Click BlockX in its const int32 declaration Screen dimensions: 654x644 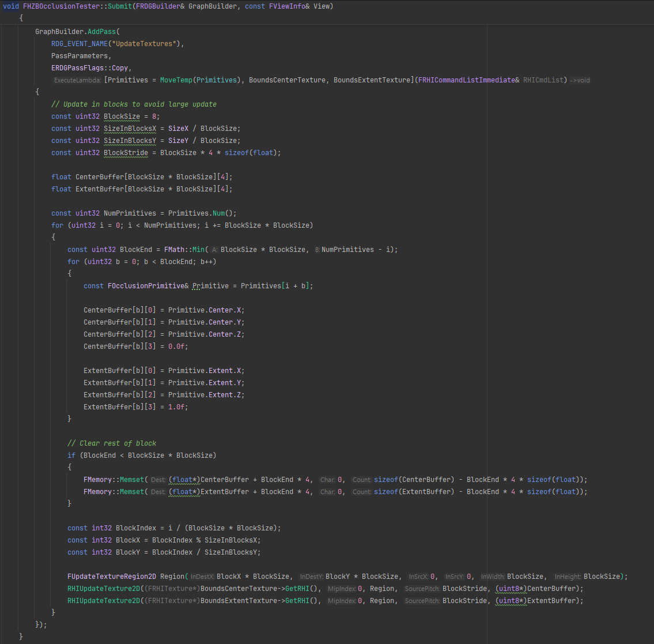pos(128,540)
